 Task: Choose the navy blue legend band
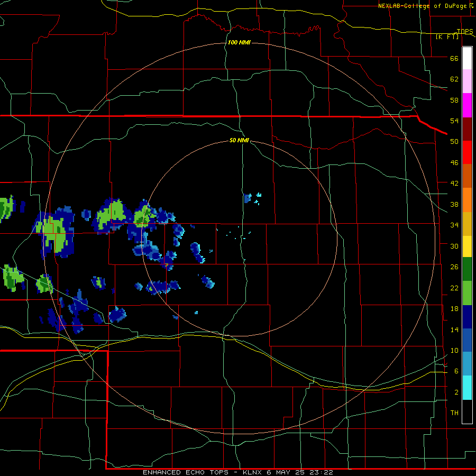(467, 317)
